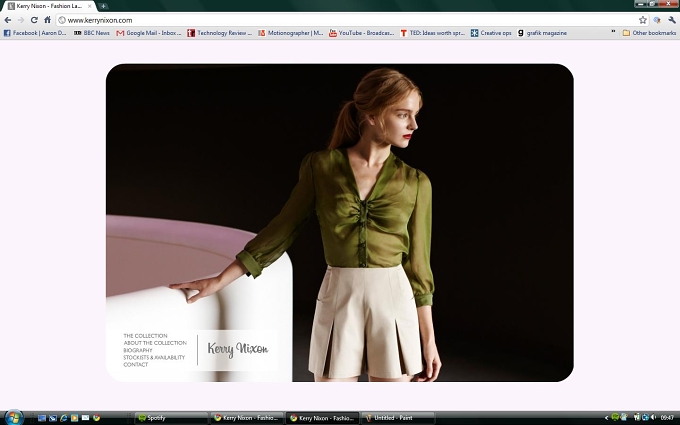This screenshot has width=680, height=425.
Task: Go to the browser Home icon
Action: point(47,20)
